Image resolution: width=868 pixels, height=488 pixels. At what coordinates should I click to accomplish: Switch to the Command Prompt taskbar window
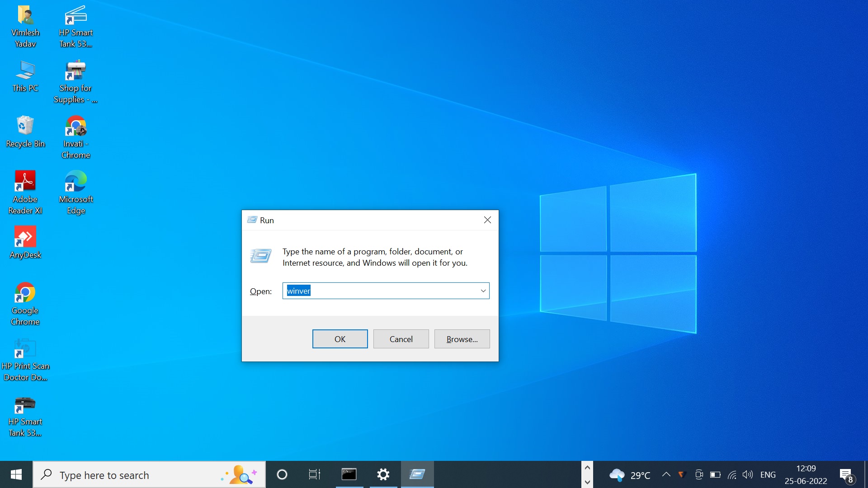pyautogui.click(x=349, y=474)
